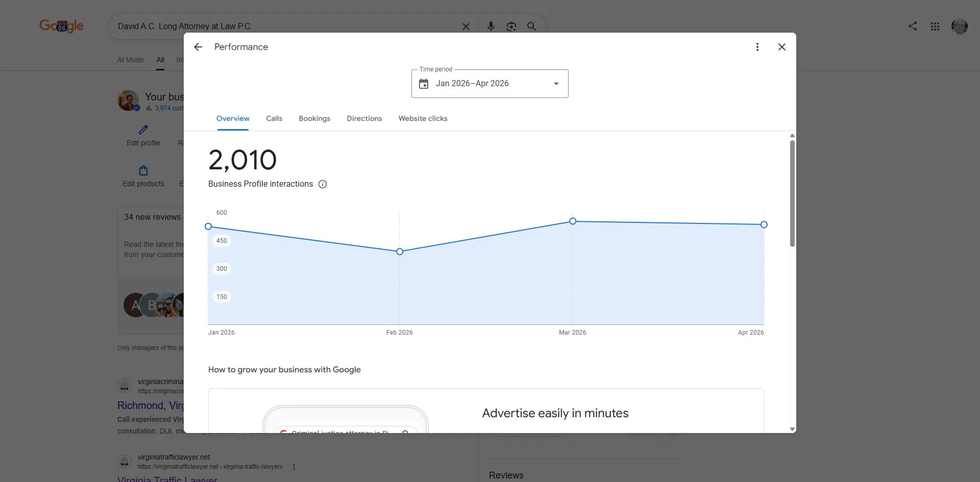The width and height of the screenshot is (980, 482).
Task: Click the business profile photo thumbnail
Action: click(x=129, y=100)
